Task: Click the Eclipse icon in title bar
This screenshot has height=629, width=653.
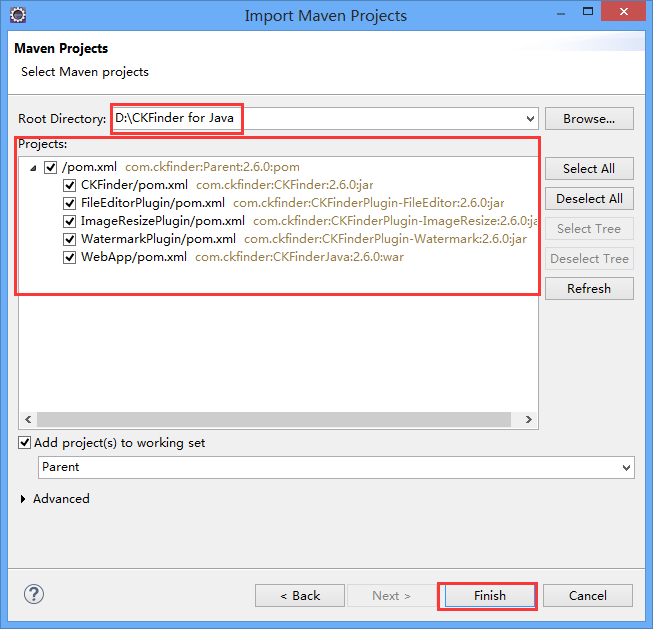Action: coord(17,15)
